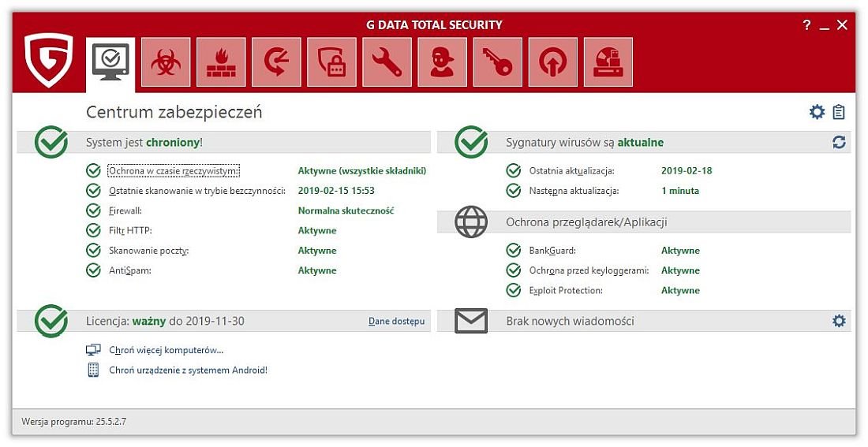Click check icon next to Filtr HTTP
The image size is (868, 447).
(94, 231)
